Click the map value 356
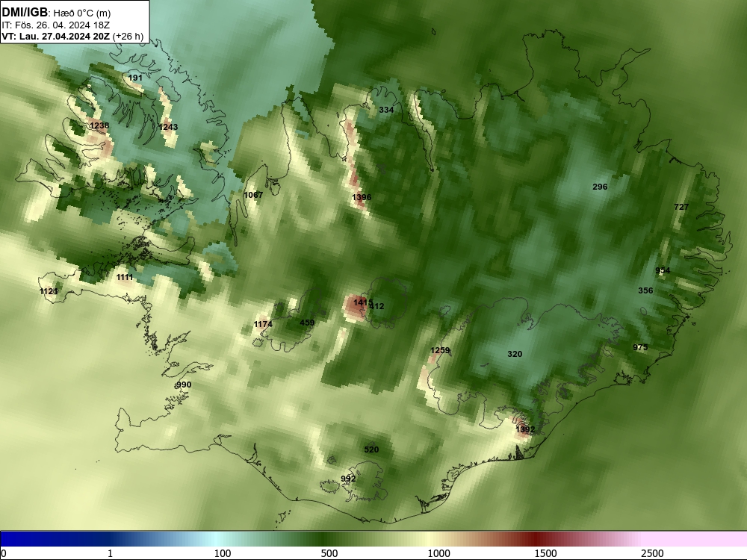 coord(645,290)
